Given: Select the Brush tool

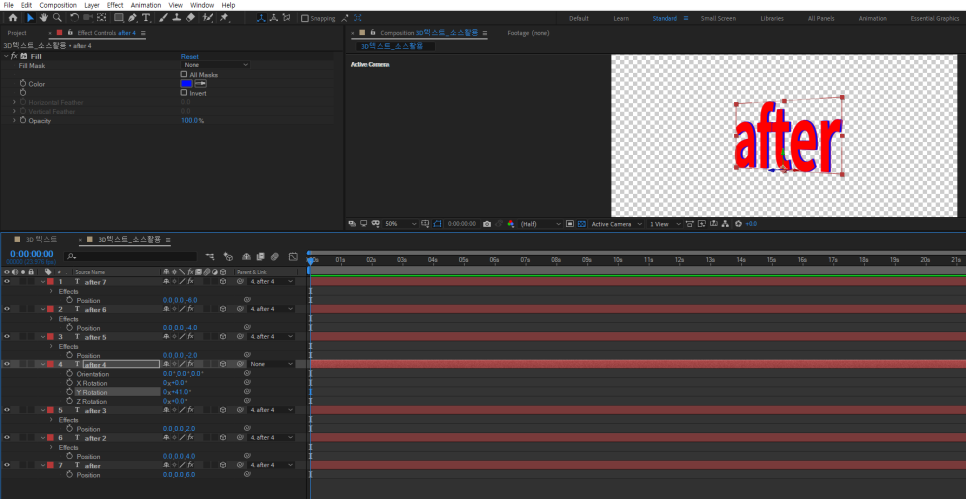Looking at the screenshot, I should pos(163,18).
